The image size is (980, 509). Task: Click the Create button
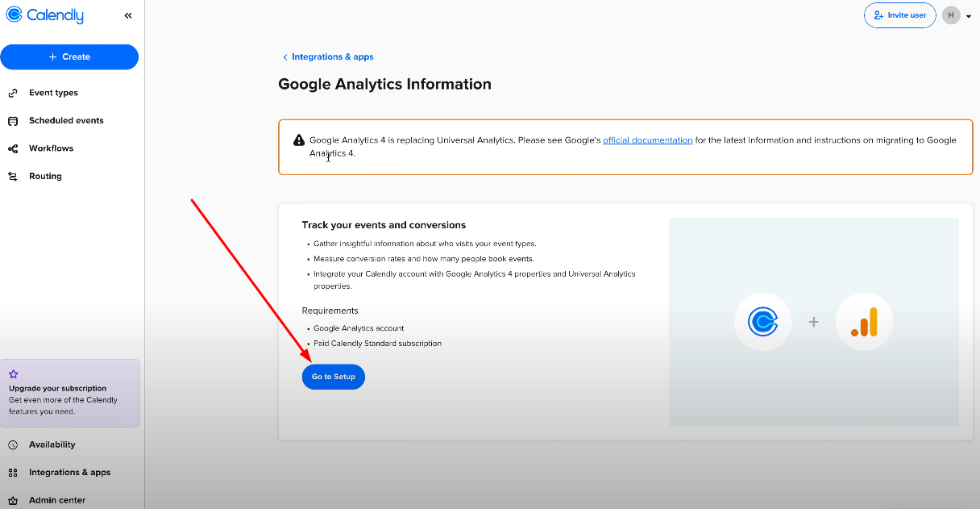[x=69, y=56]
